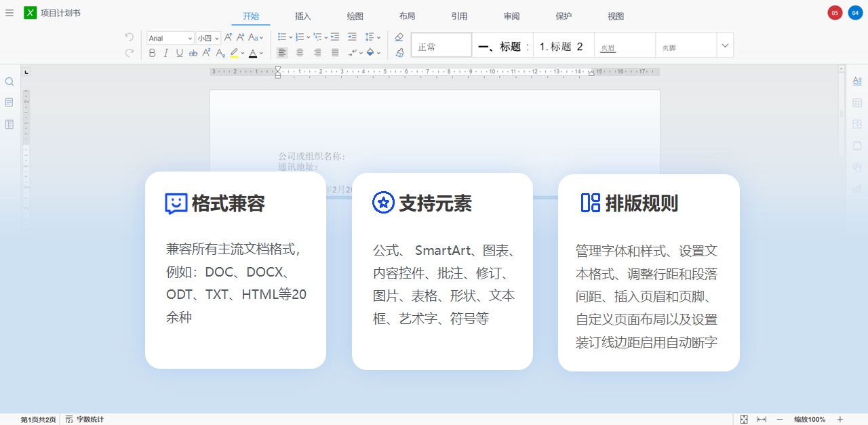Switch to the 引用 tab
Screen dimensions: 868x425
pos(459,16)
